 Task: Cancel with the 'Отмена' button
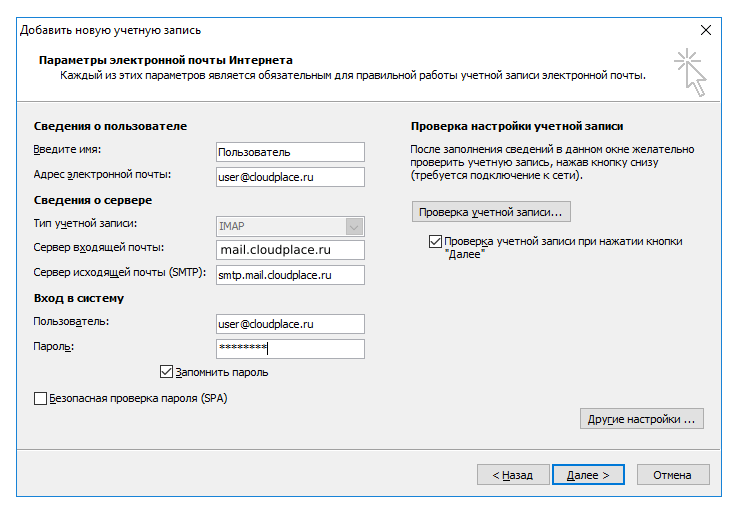pyautogui.click(x=673, y=475)
